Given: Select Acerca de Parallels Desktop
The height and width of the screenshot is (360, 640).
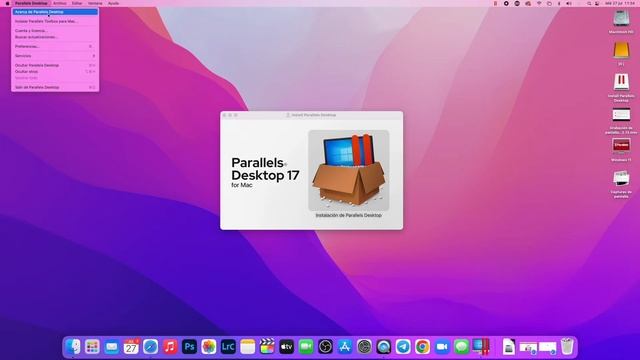Looking at the screenshot, I should (x=55, y=12).
